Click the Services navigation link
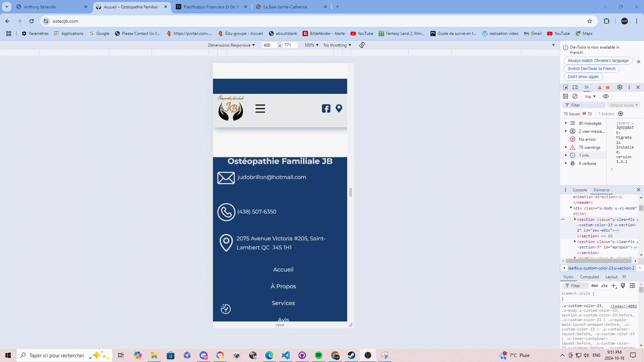The height and width of the screenshot is (362, 644). click(283, 303)
